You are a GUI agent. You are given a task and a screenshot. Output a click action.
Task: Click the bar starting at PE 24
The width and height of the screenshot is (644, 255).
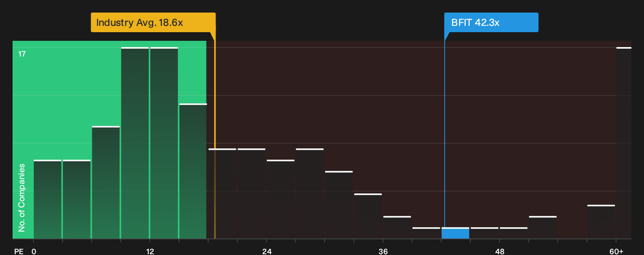point(280,199)
